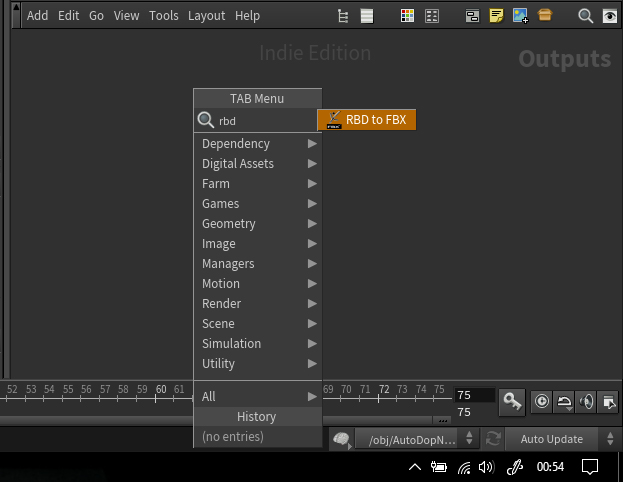This screenshot has height=482, width=623.
Task: Click the network box icon
Action: (x=472, y=16)
